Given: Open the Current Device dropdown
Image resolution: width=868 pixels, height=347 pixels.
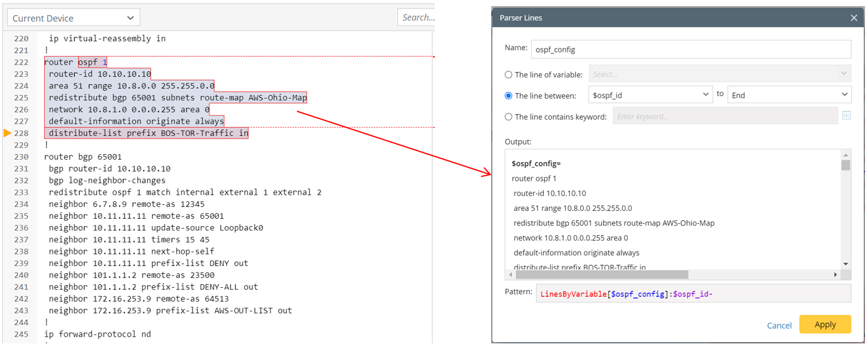Looking at the screenshot, I should 74,18.
